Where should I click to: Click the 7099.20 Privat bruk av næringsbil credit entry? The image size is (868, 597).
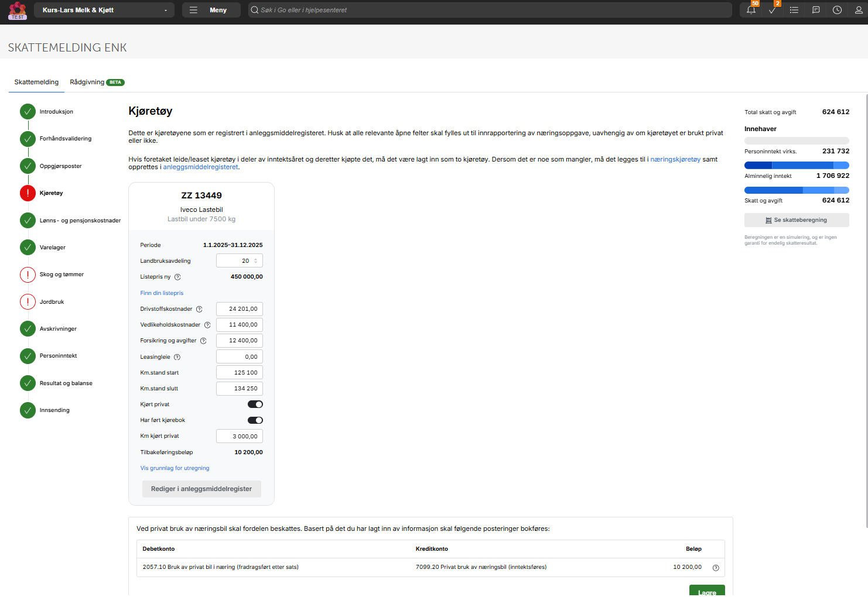click(481, 567)
